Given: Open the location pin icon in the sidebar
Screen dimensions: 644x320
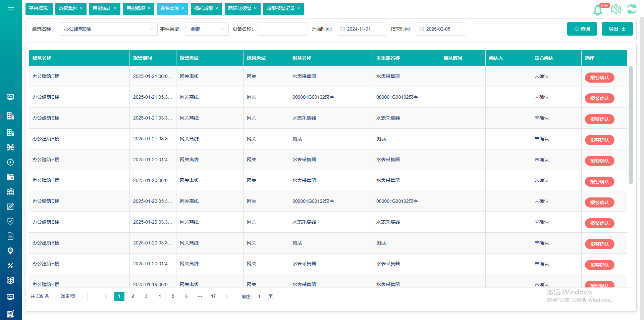Looking at the screenshot, I should 10,251.
